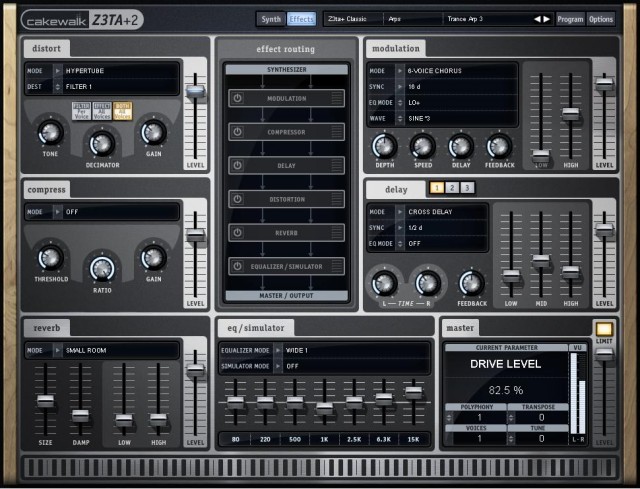Image resolution: width=640 pixels, height=489 pixels.
Task: Toggle the Modulation effect power button
Action: pyautogui.click(x=238, y=99)
